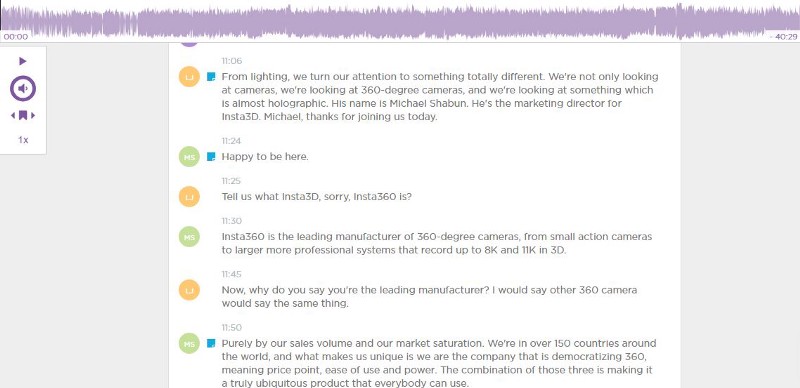Screen dimensions: 800x388
Task: Jump to the next bookmark arrow
Action: click(x=33, y=115)
